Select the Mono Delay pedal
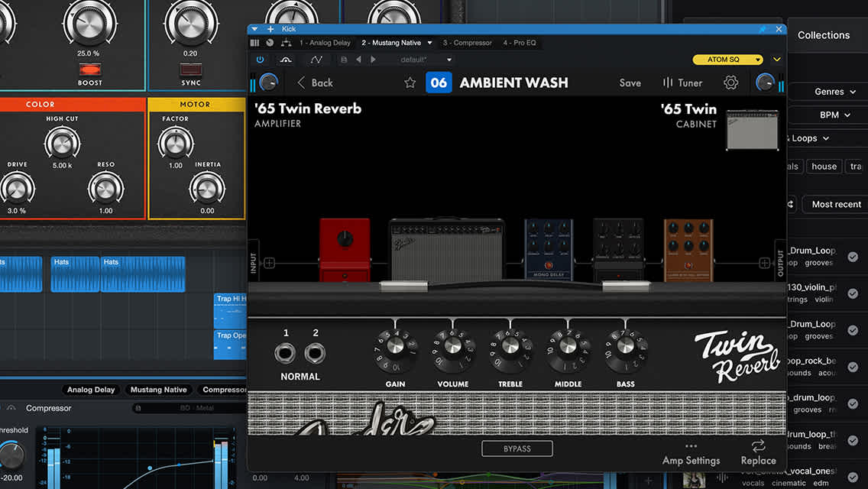This screenshot has width=868, height=489. click(x=549, y=250)
